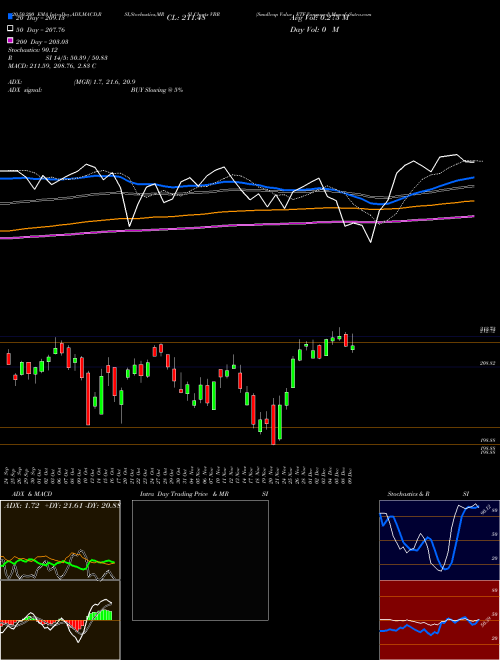Viewport: 500px width, 660px height.
Task: Click the 'CL: 211.48' closing price label
Action: tap(186, 18)
